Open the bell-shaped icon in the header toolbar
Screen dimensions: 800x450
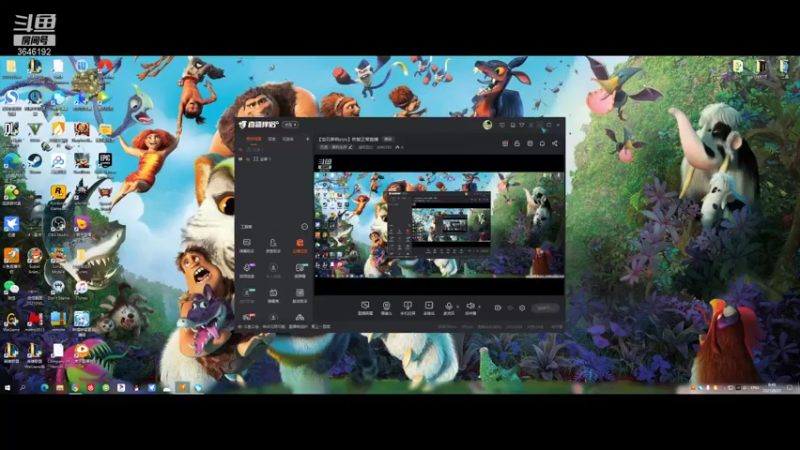(517, 143)
